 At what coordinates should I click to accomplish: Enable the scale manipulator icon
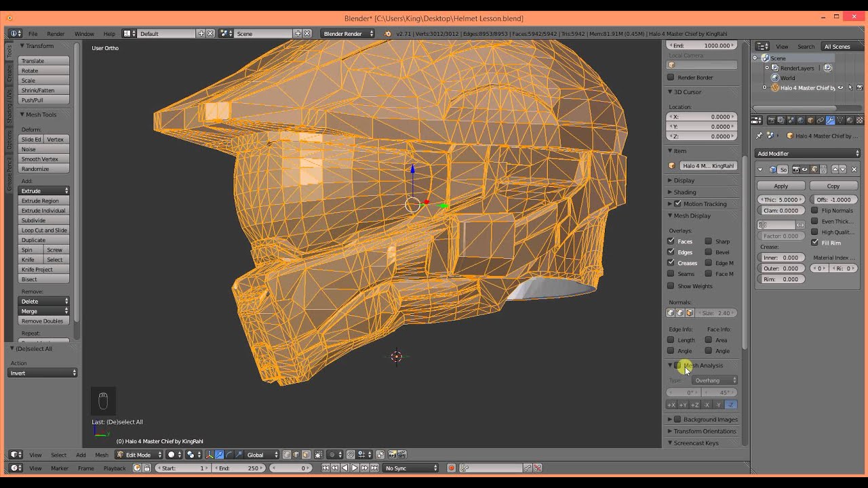point(238,455)
